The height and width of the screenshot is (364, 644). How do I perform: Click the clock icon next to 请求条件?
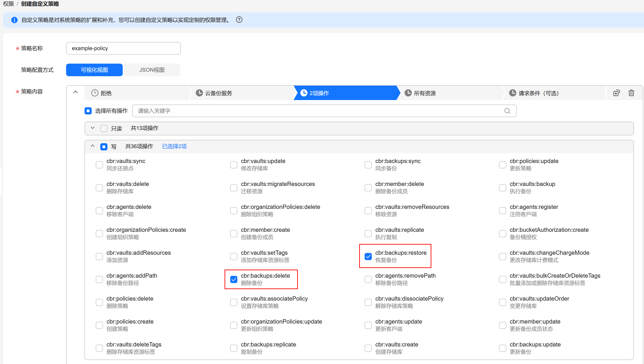pyautogui.click(x=513, y=93)
